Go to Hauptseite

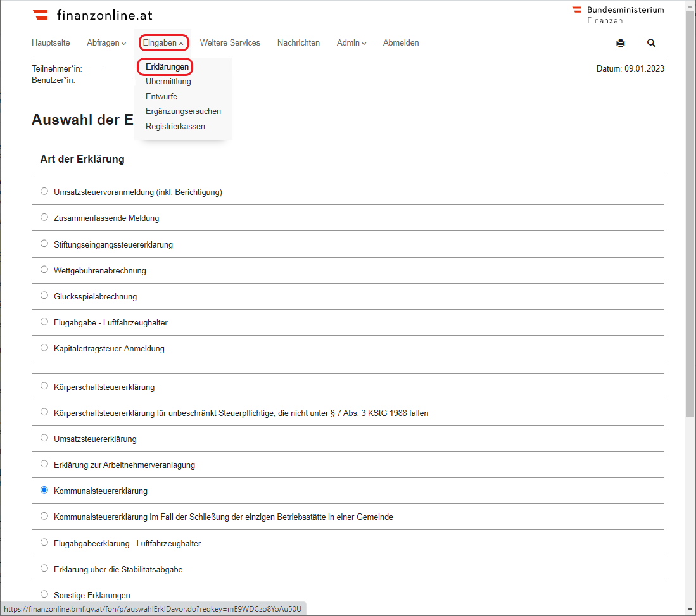click(x=51, y=43)
